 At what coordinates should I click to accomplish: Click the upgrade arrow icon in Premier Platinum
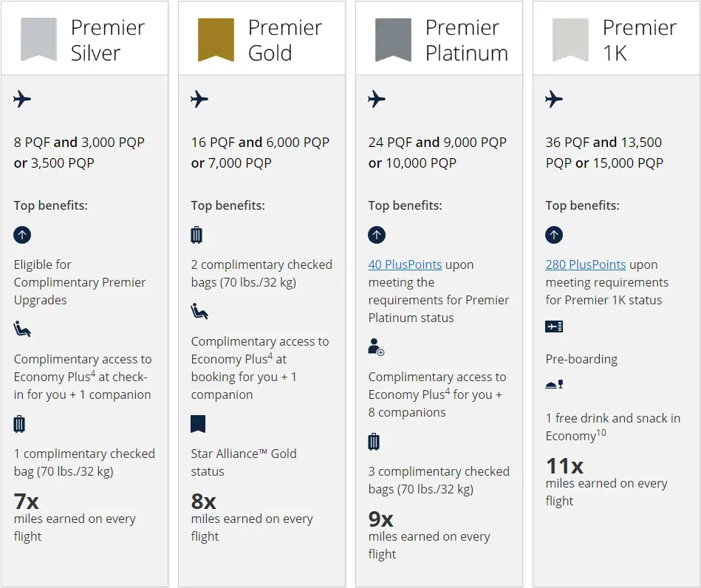pyautogui.click(x=377, y=236)
